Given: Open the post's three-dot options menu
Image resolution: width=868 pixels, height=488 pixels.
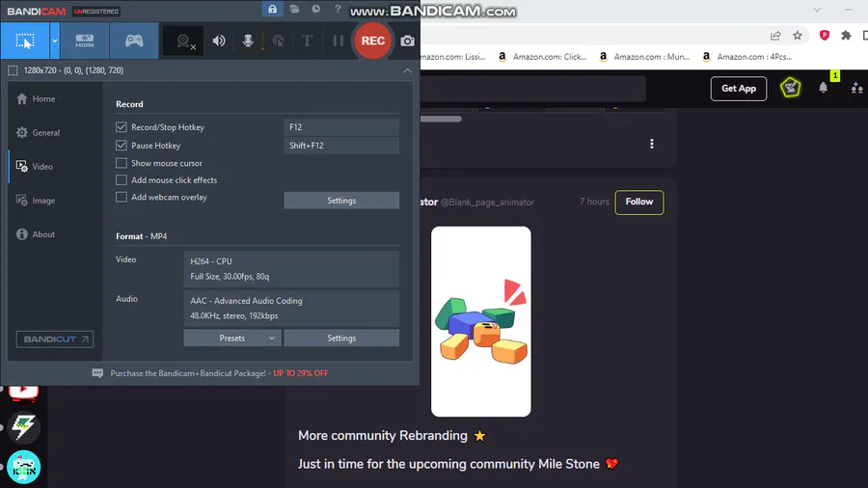Looking at the screenshot, I should 652,144.
